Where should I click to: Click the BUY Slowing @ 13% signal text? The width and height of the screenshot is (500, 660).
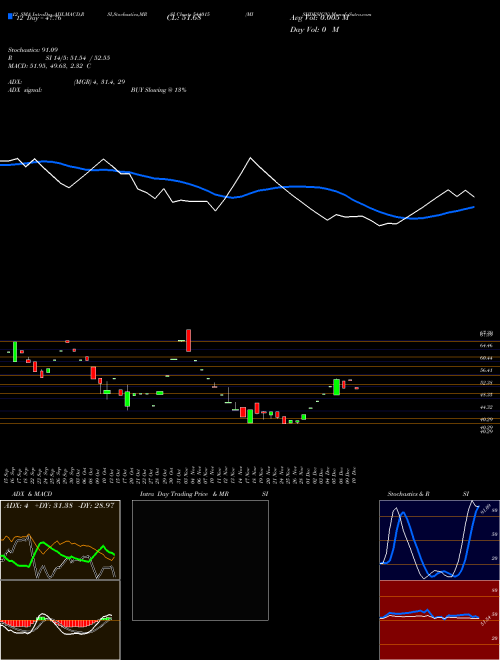click(x=158, y=90)
